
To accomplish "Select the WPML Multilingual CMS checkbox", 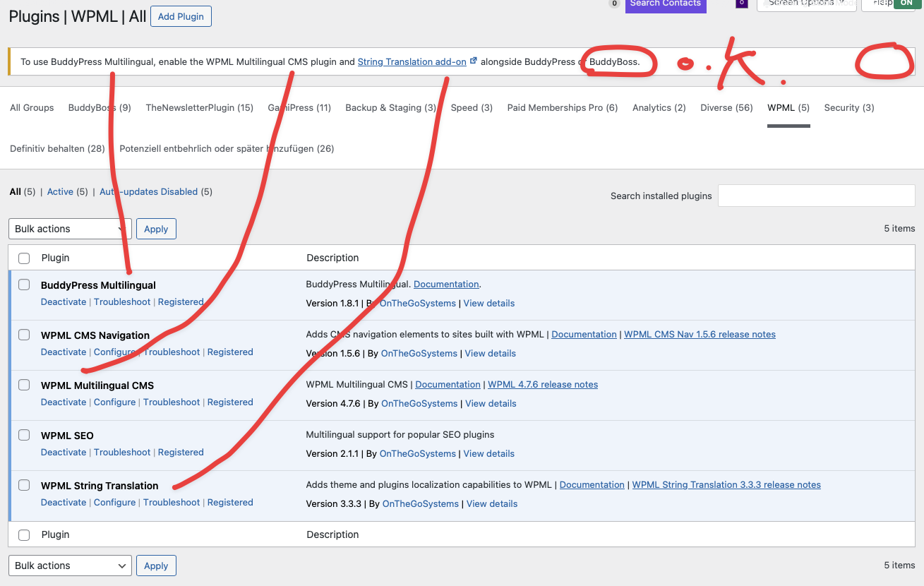I will click(x=24, y=385).
